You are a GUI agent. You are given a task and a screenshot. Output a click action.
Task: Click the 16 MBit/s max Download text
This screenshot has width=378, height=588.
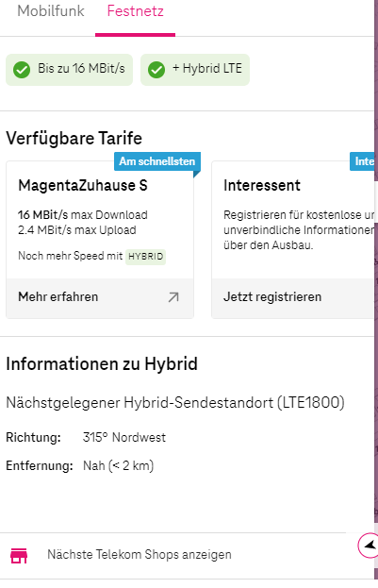(83, 215)
